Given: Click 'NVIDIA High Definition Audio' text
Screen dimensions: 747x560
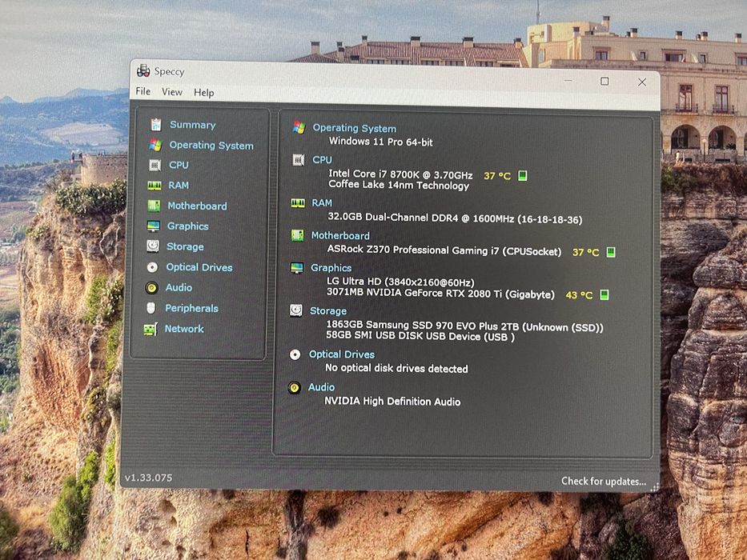Looking at the screenshot, I should tap(392, 401).
